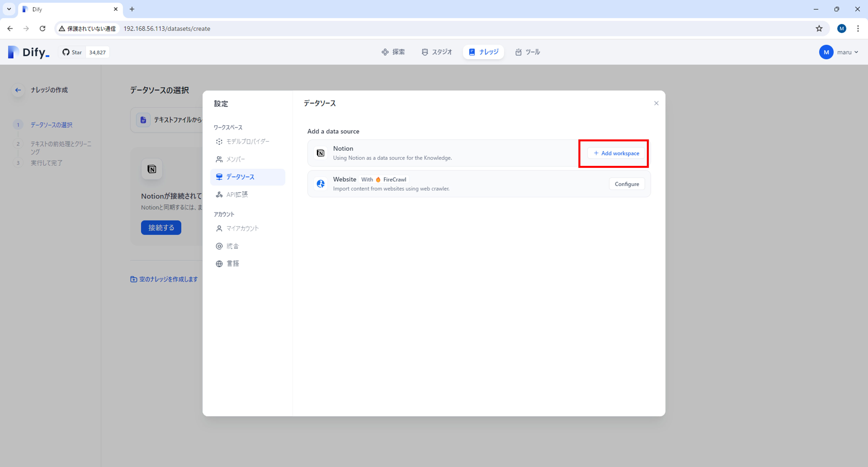Click the Add workspace button for Notion
Screen dimensions: 868x467
616,153
